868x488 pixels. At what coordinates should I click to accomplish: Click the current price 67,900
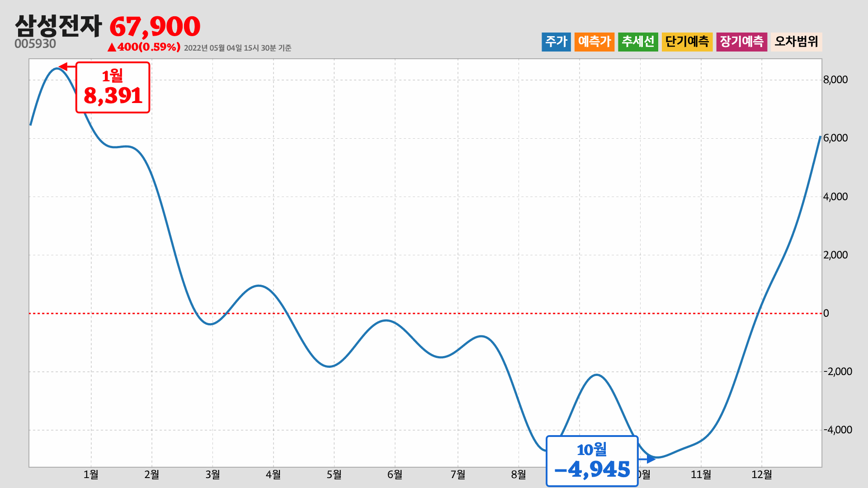pos(155,27)
